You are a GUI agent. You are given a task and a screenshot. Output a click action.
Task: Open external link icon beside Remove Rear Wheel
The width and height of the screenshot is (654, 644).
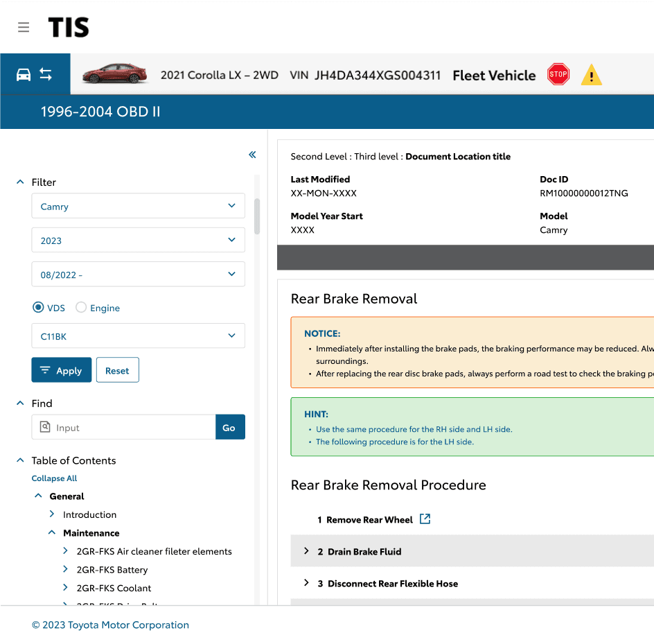425,519
